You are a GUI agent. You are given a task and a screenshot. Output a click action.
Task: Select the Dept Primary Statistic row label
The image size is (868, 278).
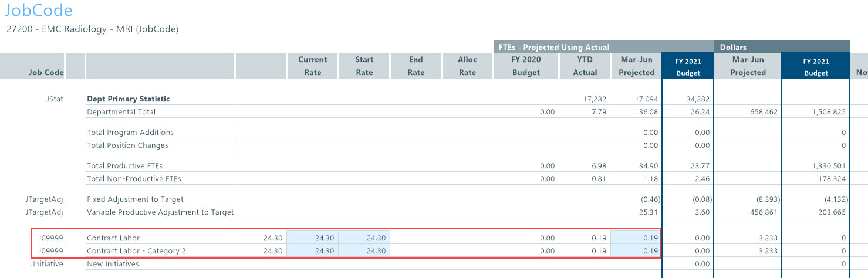click(x=128, y=99)
